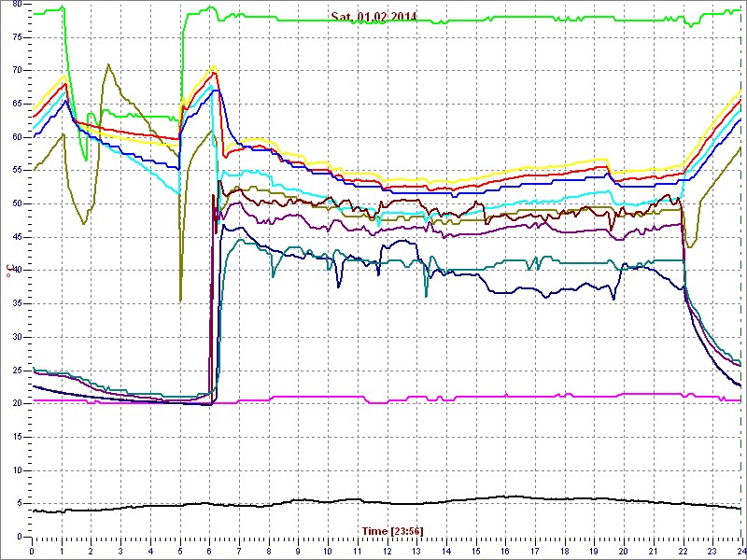Viewport: 747px width, 560px height.
Task: Click hour 1 on the time axis
Action: point(62,551)
